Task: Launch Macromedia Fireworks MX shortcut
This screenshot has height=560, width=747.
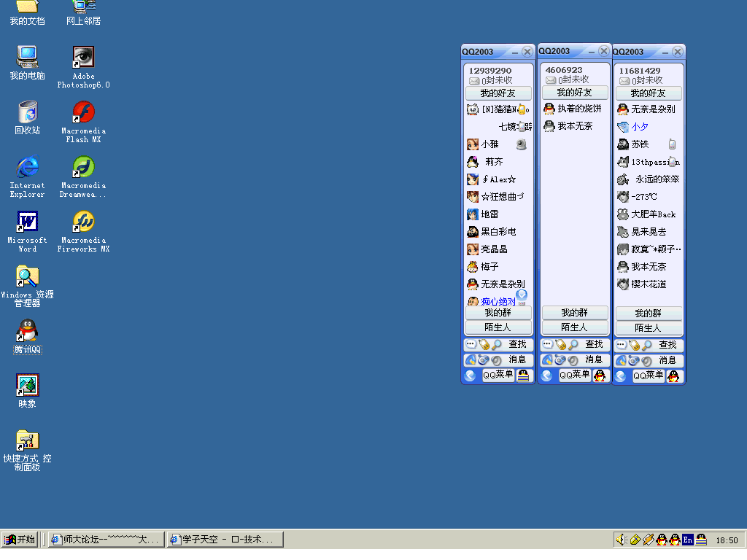Action: [83, 222]
